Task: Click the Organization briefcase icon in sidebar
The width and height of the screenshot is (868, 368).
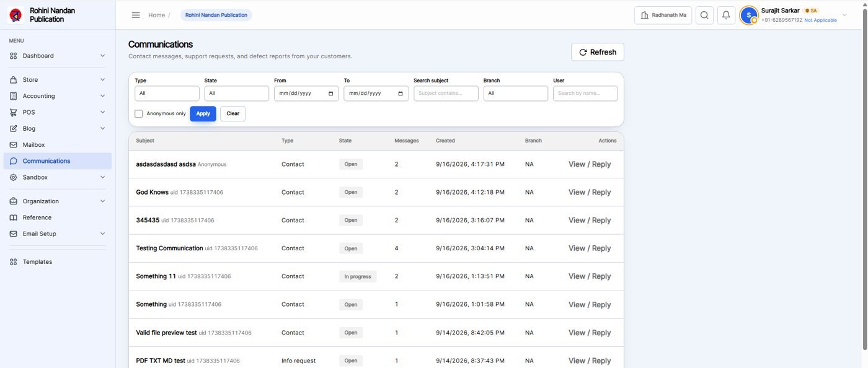Action: click(x=14, y=201)
